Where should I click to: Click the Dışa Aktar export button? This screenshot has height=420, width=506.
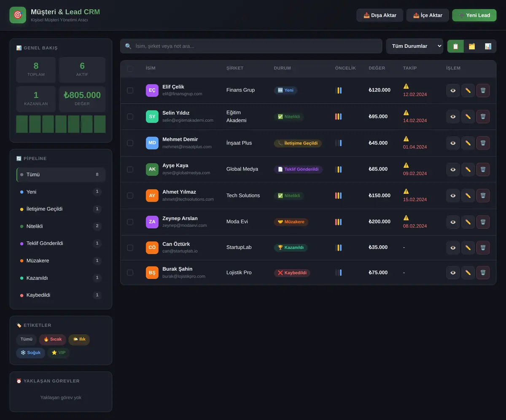point(380,15)
